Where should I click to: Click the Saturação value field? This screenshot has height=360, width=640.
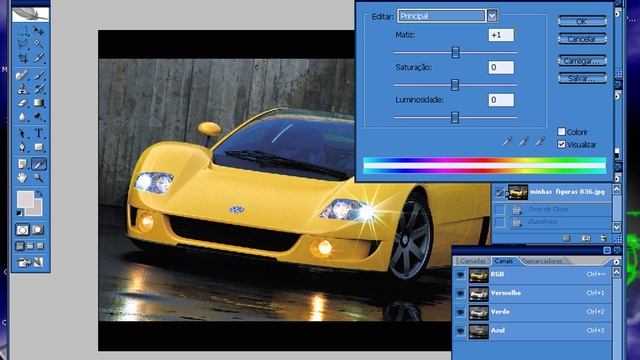(x=501, y=67)
